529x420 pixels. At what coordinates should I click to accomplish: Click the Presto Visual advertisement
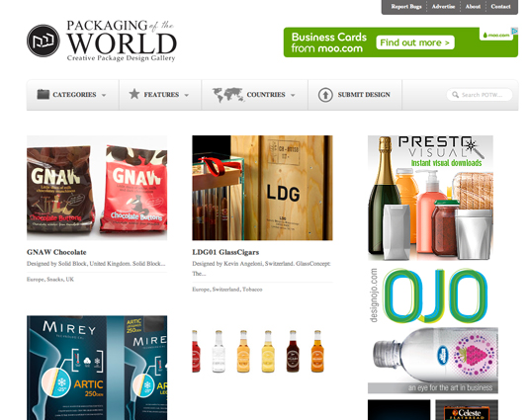(430, 198)
